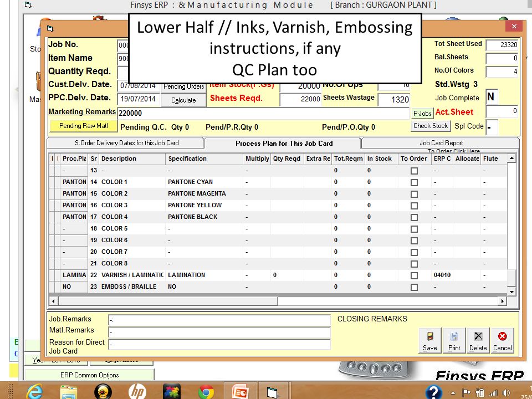Click the Pending Raw Matl button
Screen dimensions: 532x399
click(x=84, y=126)
